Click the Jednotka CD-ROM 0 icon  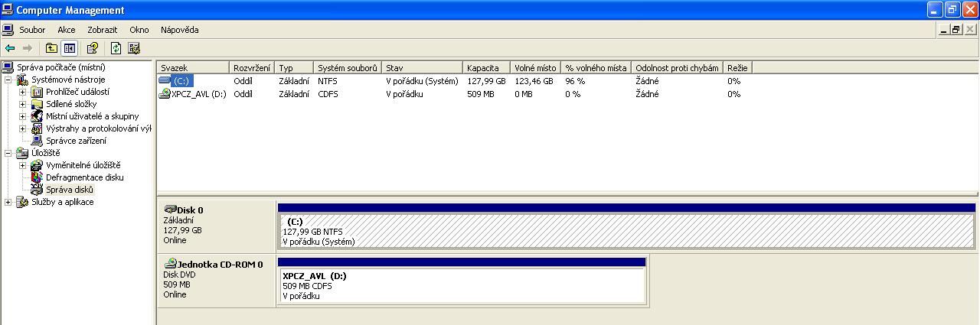pyautogui.click(x=171, y=264)
